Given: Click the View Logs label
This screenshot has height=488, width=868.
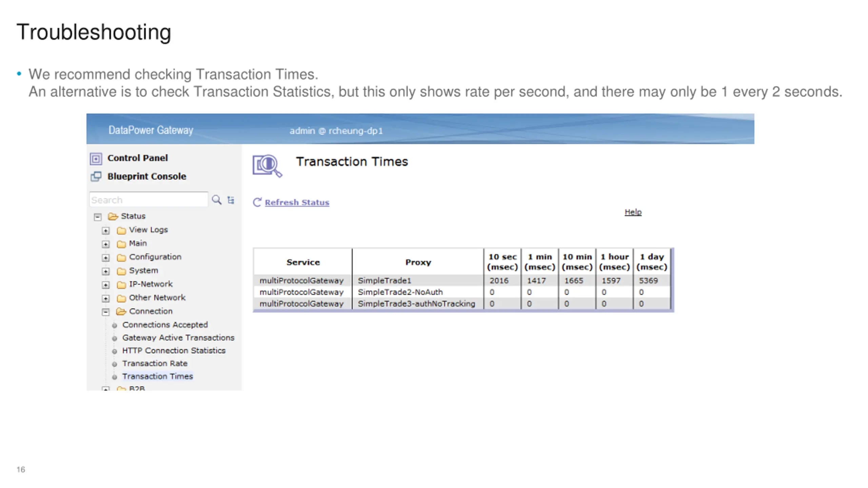Looking at the screenshot, I should [x=149, y=230].
